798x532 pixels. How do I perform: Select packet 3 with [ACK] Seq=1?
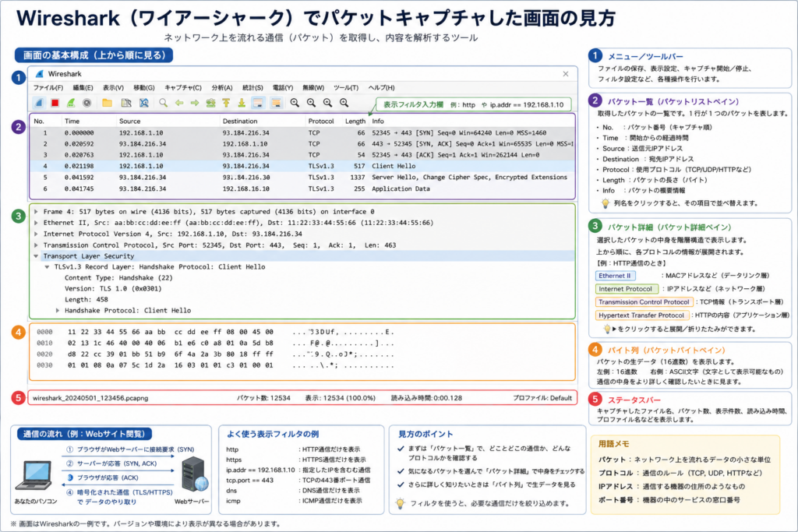pos(302,155)
